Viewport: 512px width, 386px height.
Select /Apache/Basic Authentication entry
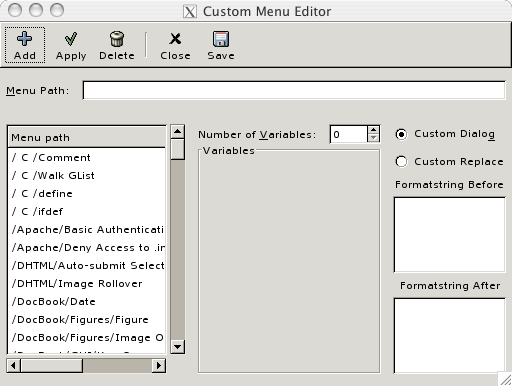pyautogui.click(x=86, y=229)
